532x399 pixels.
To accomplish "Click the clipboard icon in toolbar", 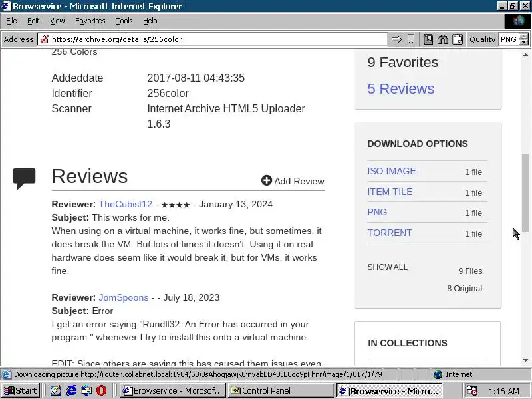I will [x=458, y=39].
